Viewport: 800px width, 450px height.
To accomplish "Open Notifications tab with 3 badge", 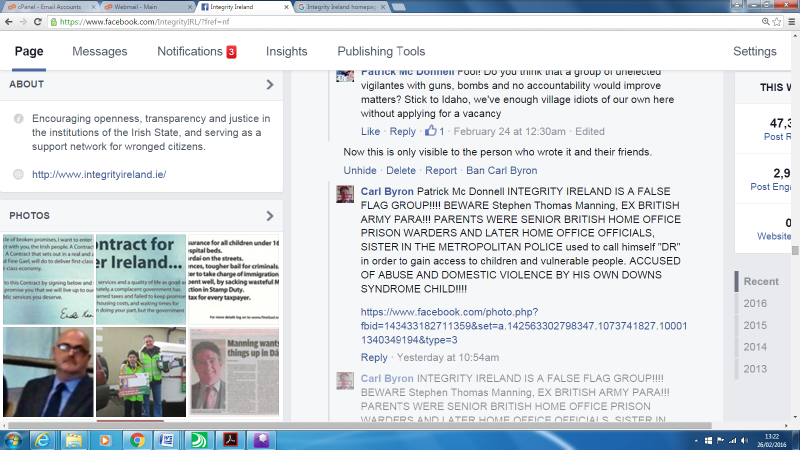I will (196, 52).
